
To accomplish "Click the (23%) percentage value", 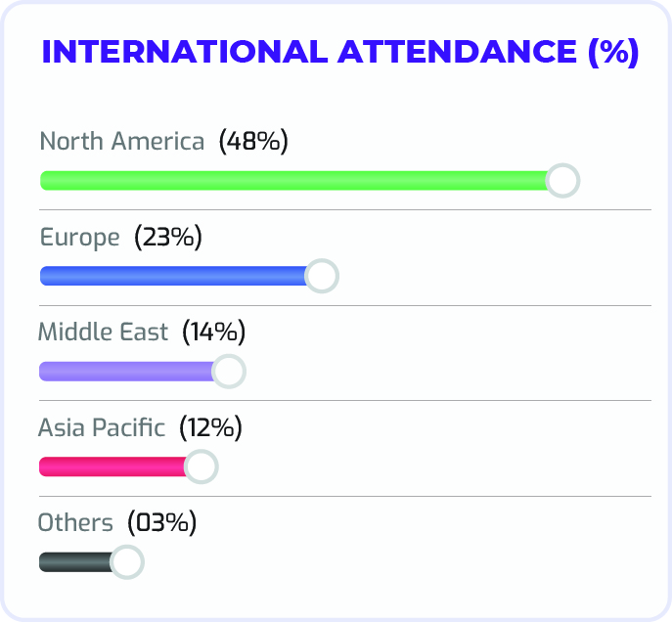I will (x=168, y=238).
